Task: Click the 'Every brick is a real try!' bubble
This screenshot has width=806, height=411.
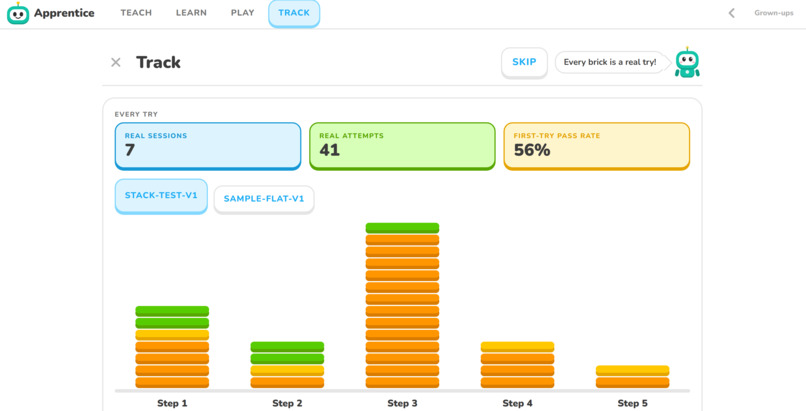Action: (610, 62)
